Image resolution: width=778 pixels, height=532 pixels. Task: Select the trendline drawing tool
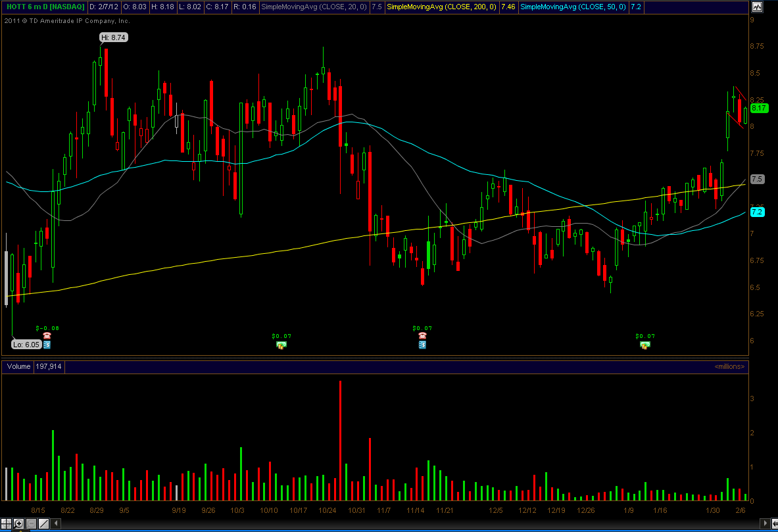point(43,523)
